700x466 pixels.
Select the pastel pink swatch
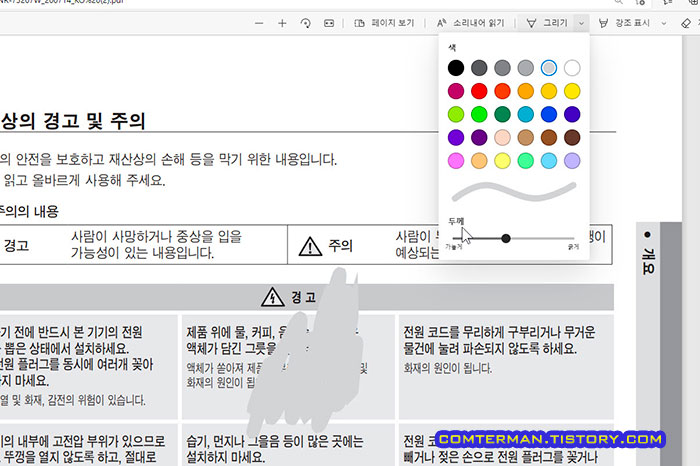pyautogui.click(x=456, y=161)
